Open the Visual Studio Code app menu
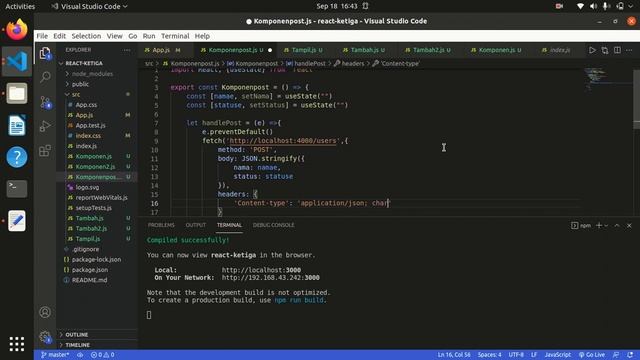 pyautogui.click(x=89, y=7)
